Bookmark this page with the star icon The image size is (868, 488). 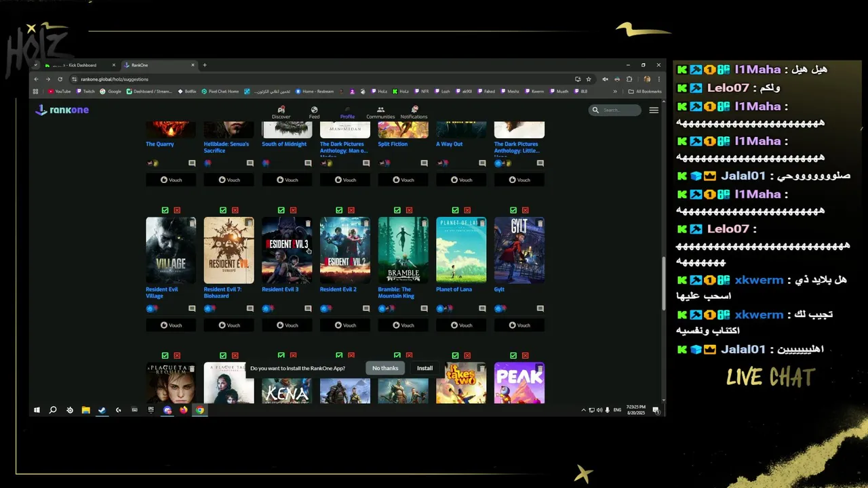coord(589,79)
